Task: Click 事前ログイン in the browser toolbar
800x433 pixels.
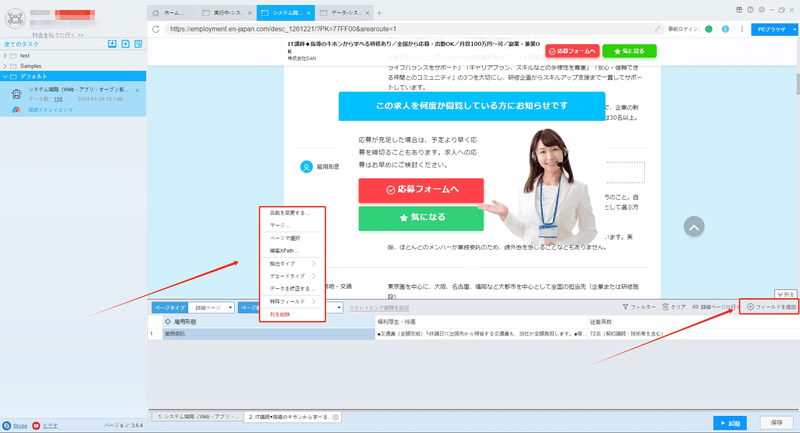Action: pyautogui.click(x=683, y=29)
